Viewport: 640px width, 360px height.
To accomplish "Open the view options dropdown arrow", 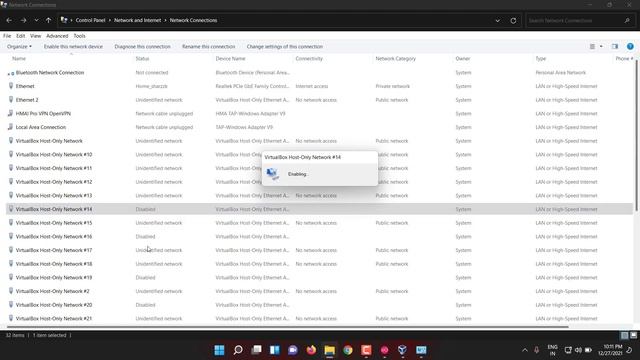I will 601,47.
